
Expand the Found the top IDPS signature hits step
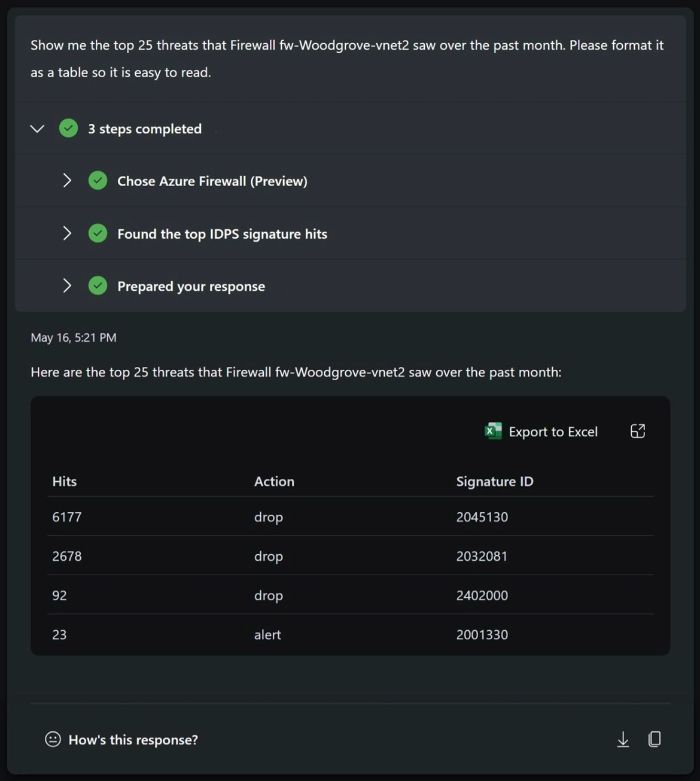click(67, 233)
